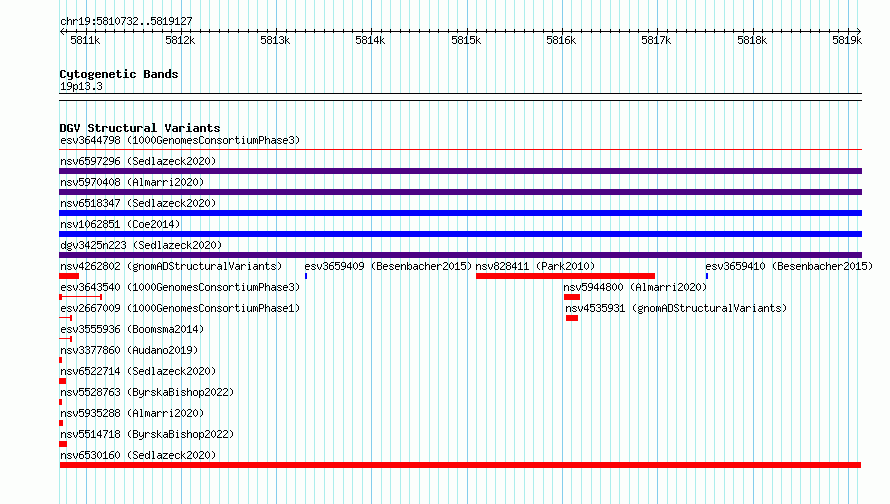Click the DGV Structural Variants track title

pyautogui.click(x=140, y=128)
